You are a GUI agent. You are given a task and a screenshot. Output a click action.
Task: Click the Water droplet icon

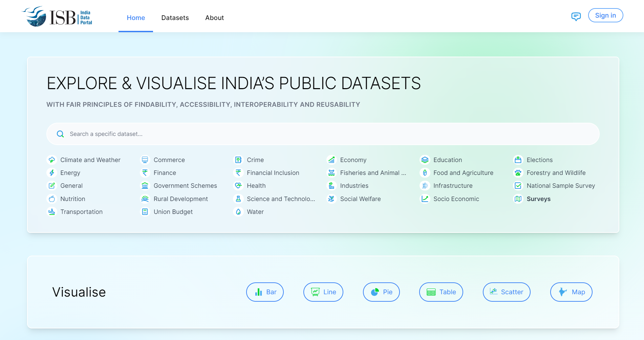point(238,212)
